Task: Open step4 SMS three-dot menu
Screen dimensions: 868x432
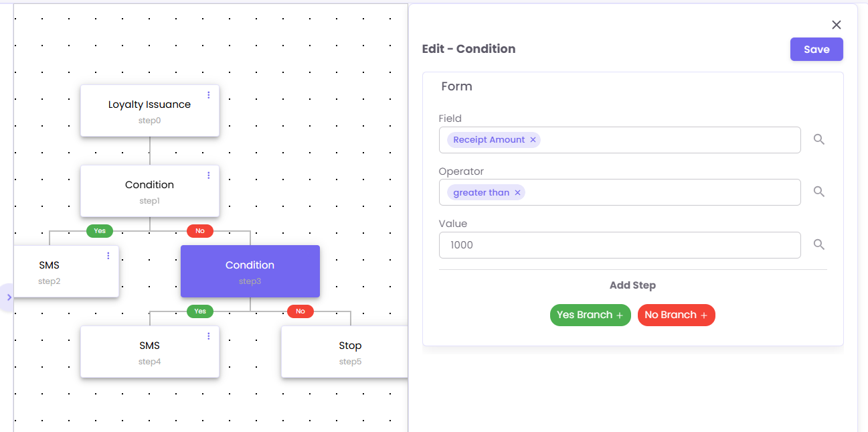Action: (x=209, y=336)
